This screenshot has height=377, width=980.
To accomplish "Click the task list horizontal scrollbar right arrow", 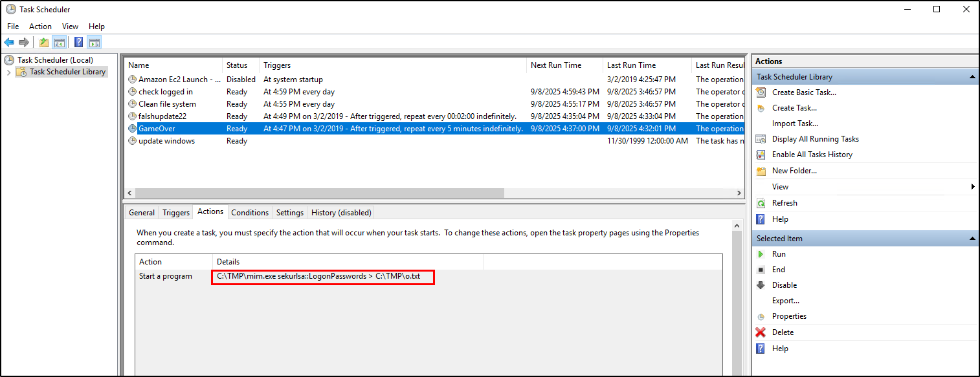I will (x=739, y=193).
